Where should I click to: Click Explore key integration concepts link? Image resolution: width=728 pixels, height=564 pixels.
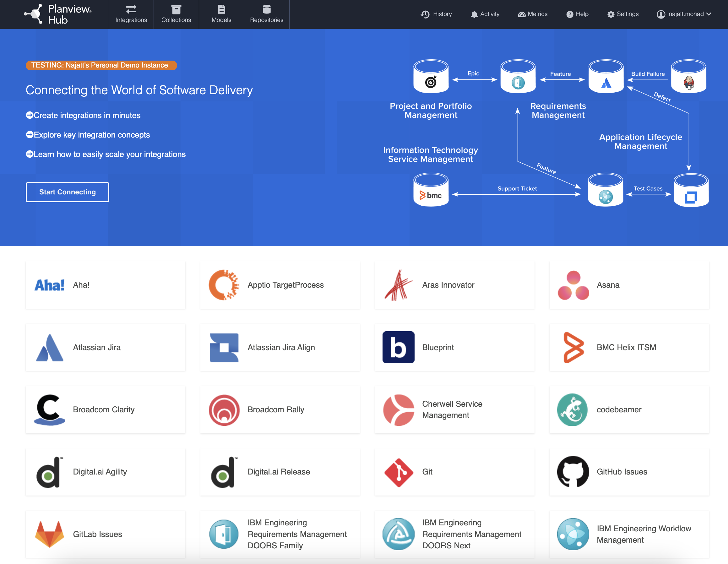[91, 135]
